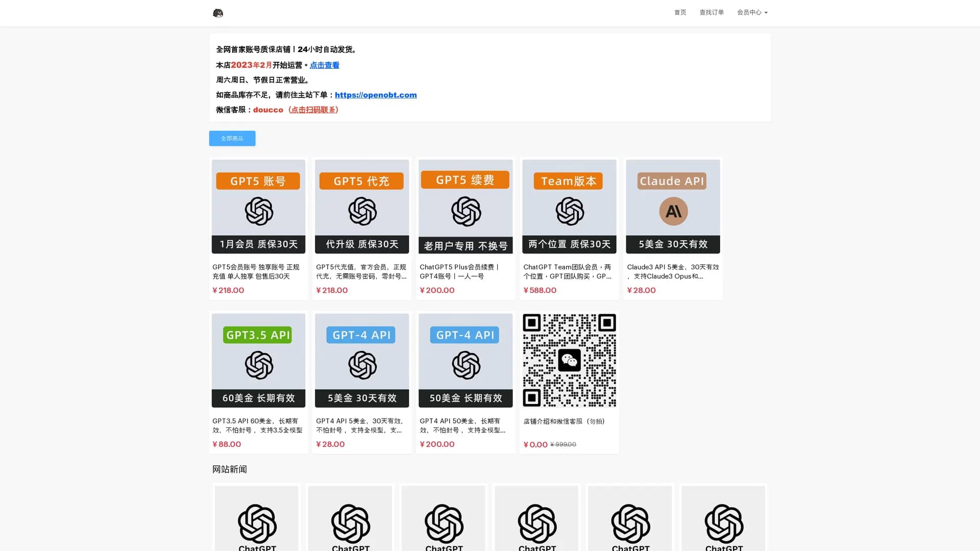
Task: Open the GPT5 代充 product image
Action: point(362,207)
